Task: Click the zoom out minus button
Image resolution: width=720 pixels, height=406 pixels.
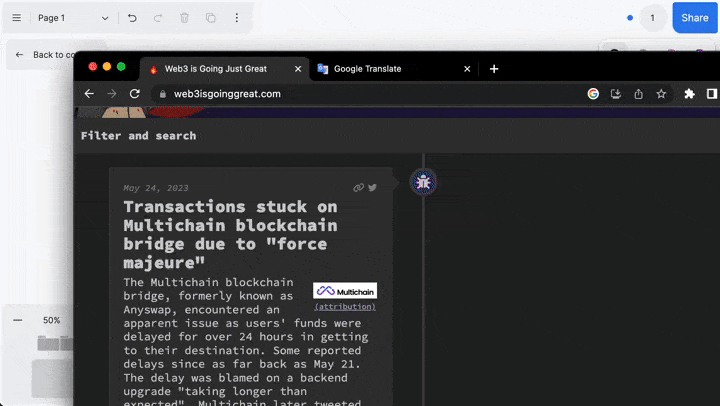Action: click(x=18, y=320)
